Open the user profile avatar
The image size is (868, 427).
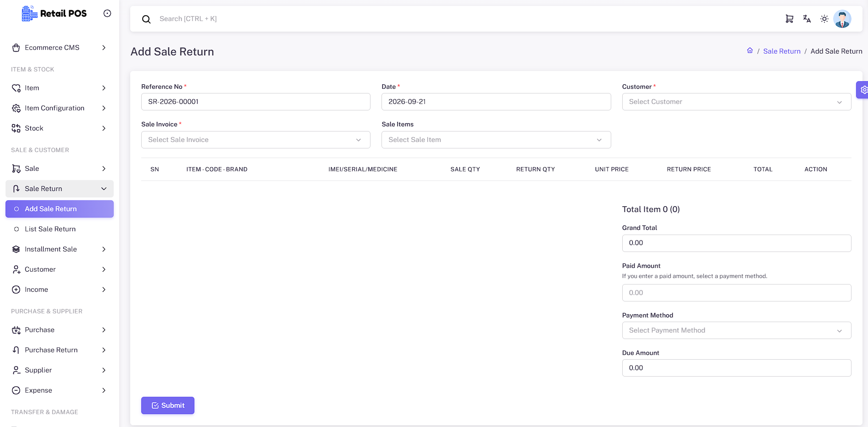(842, 19)
